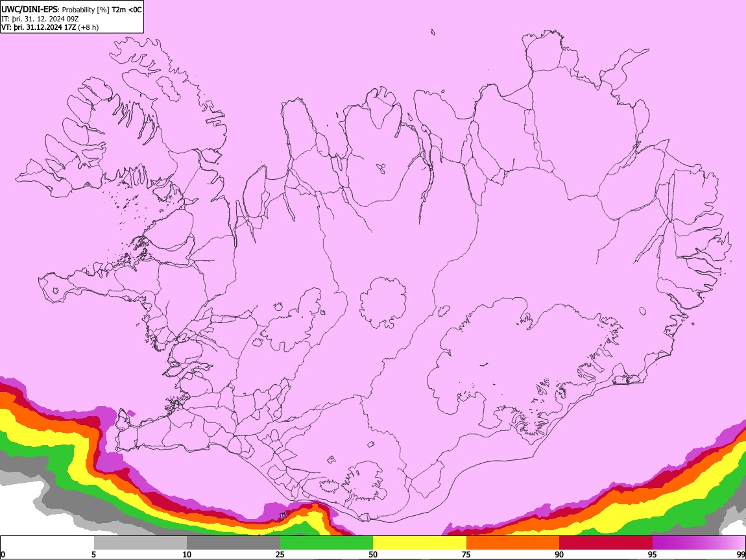The image size is (746, 560).
Task: Click the orange 75-90 legend swatch
Action: [512, 542]
